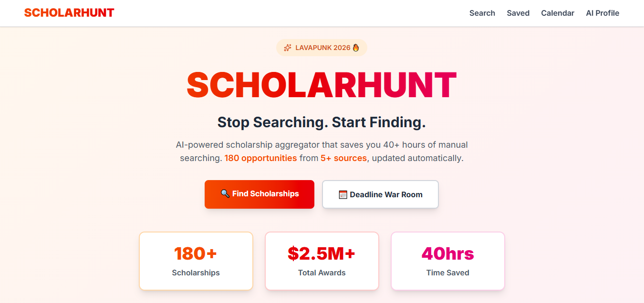Open the AI Profile page
This screenshot has width=644, height=303.
point(602,13)
